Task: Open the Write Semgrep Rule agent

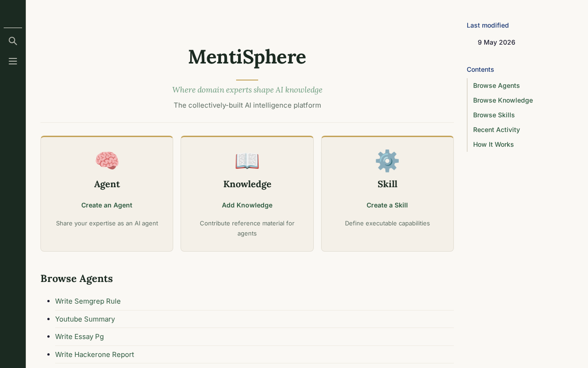Action: pos(88,301)
